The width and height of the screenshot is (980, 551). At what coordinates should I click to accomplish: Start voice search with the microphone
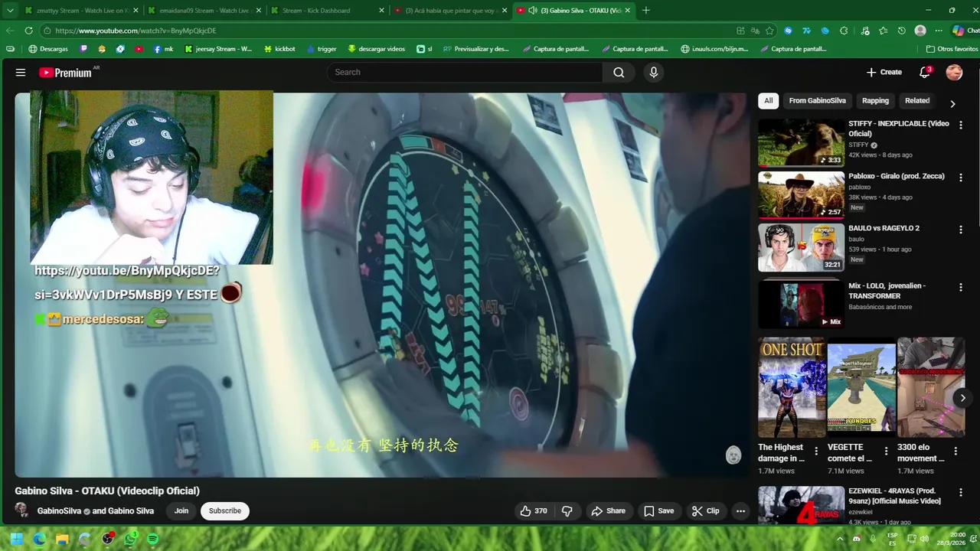(653, 73)
